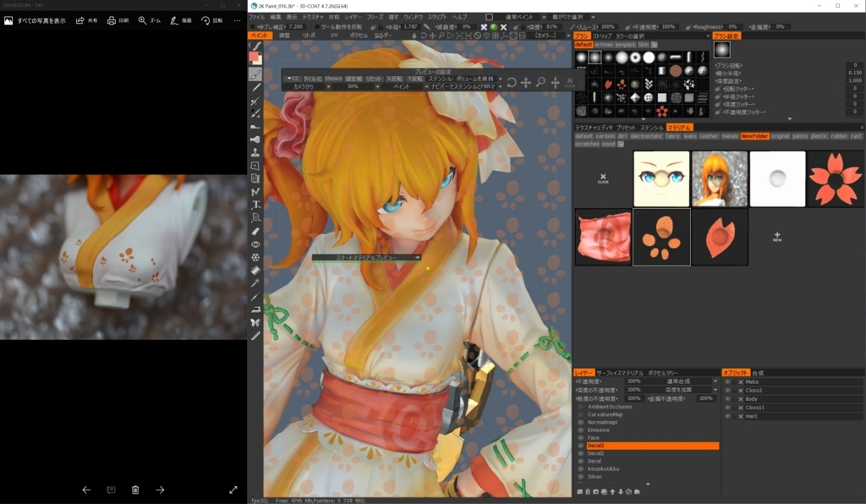
Task: Switch to the UV room tab
Action: click(333, 36)
